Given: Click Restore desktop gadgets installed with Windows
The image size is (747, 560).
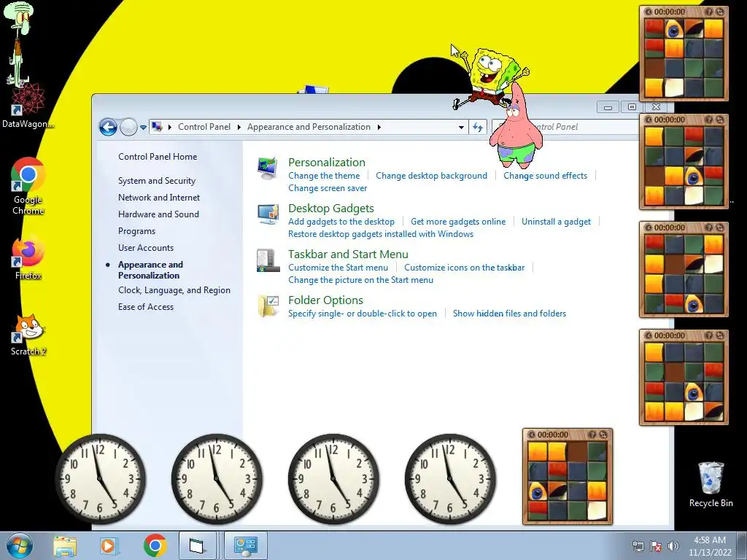Looking at the screenshot, I should tap(381, 234).
